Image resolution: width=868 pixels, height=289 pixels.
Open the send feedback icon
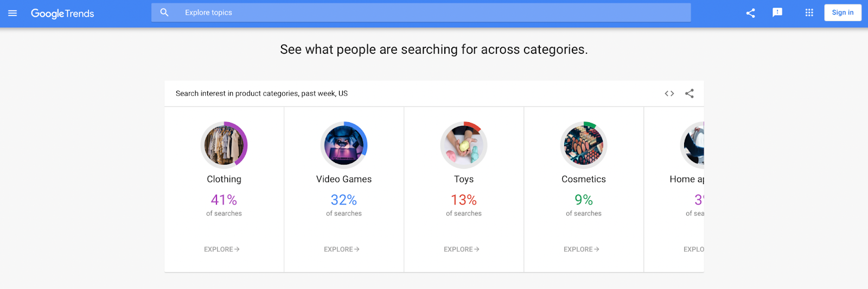[x=777, y=12]
